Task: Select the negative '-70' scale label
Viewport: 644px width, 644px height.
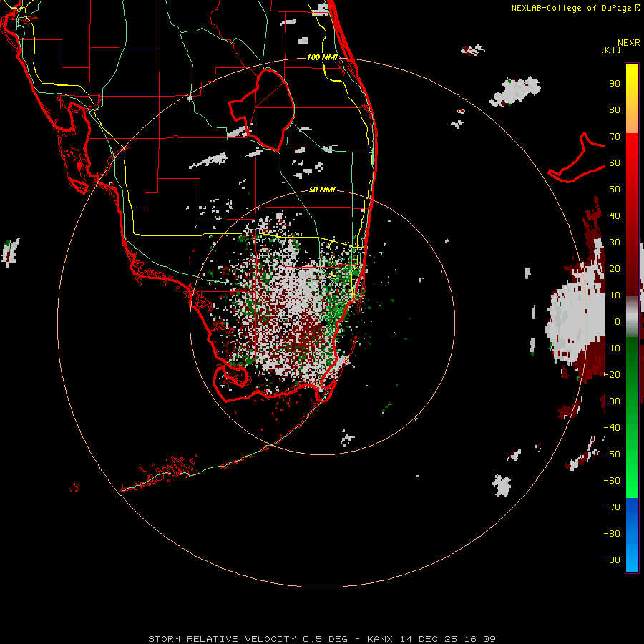Action: [612, 507]
